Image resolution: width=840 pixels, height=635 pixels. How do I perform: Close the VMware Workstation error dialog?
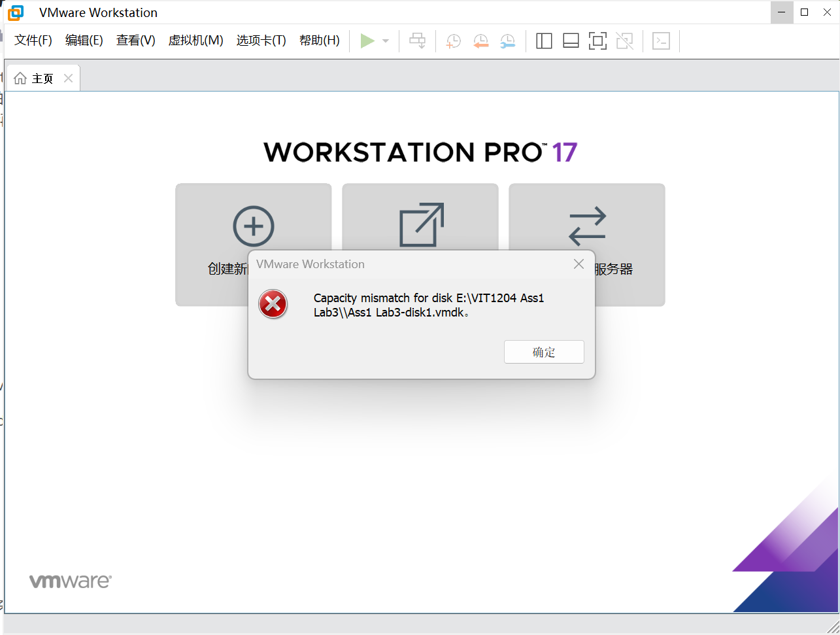click(579, 264)
